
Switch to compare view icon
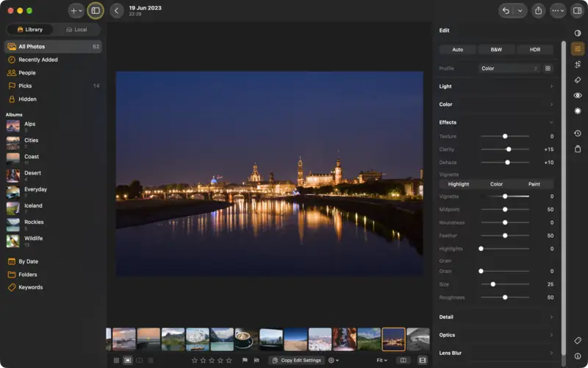pos(139,360)
